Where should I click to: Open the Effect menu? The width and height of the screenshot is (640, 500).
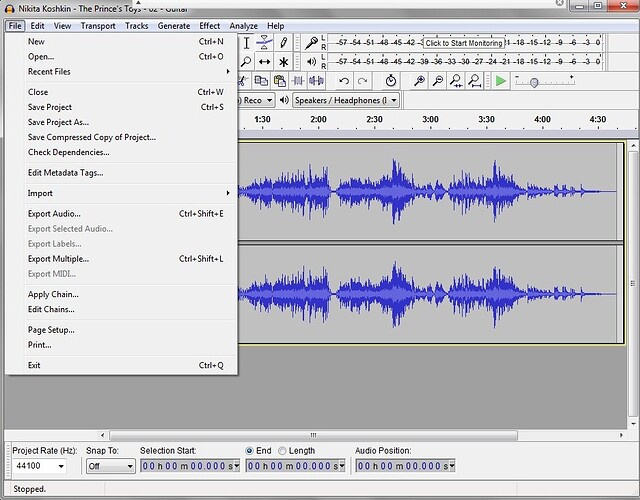point(210,26)
